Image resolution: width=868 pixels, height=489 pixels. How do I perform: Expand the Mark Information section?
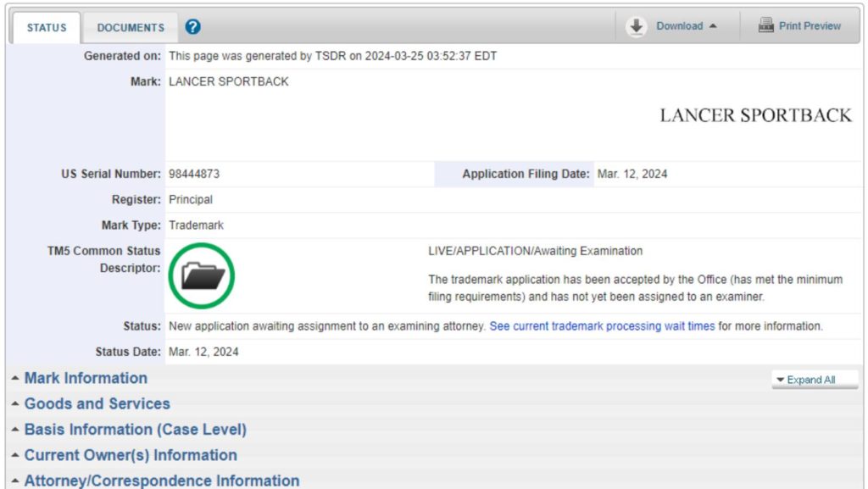point(86,378)
